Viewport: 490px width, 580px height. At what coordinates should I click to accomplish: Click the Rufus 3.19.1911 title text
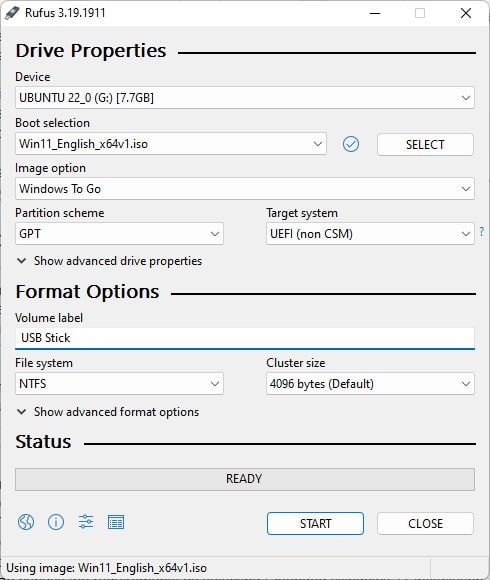coord(65,13)
